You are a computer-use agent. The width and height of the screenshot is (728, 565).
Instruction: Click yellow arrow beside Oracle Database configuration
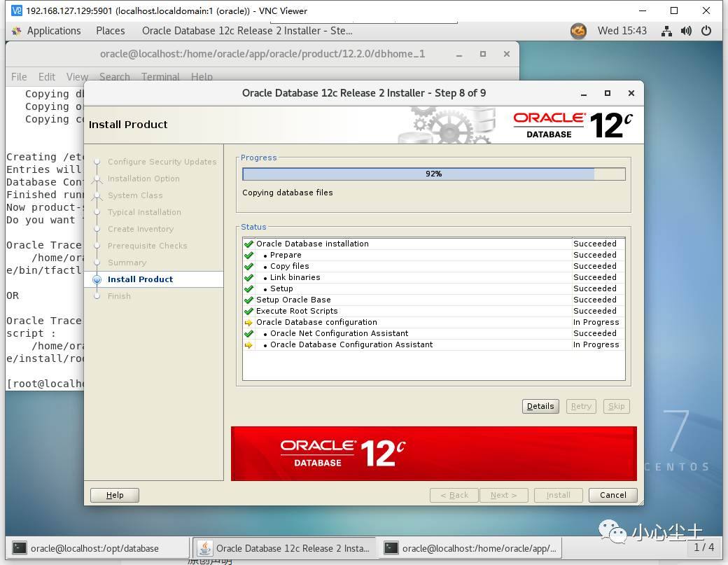(249, 323)
